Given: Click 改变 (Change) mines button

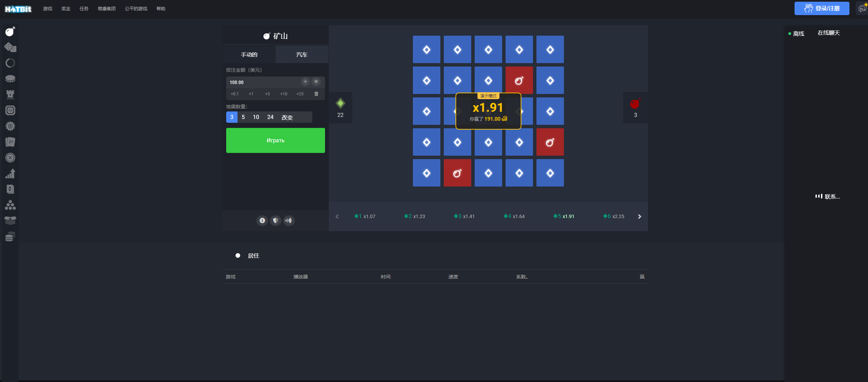Looking at the screenshot, I should pyautogui.click(x=287, y=117).
